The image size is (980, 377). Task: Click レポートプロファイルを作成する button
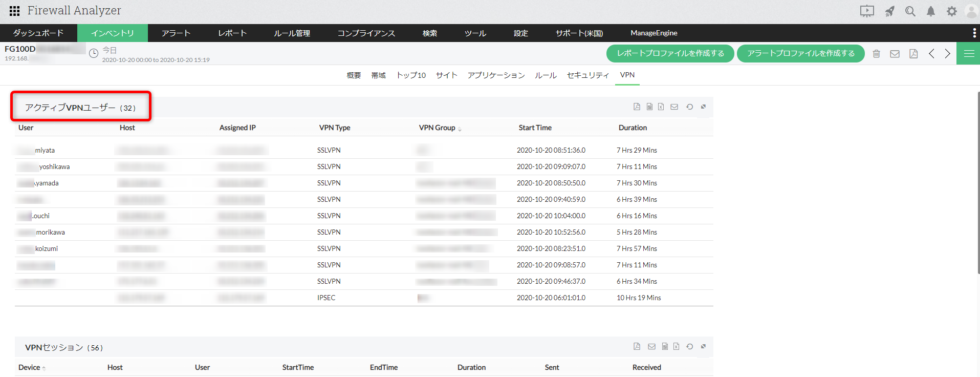(670, 54)
